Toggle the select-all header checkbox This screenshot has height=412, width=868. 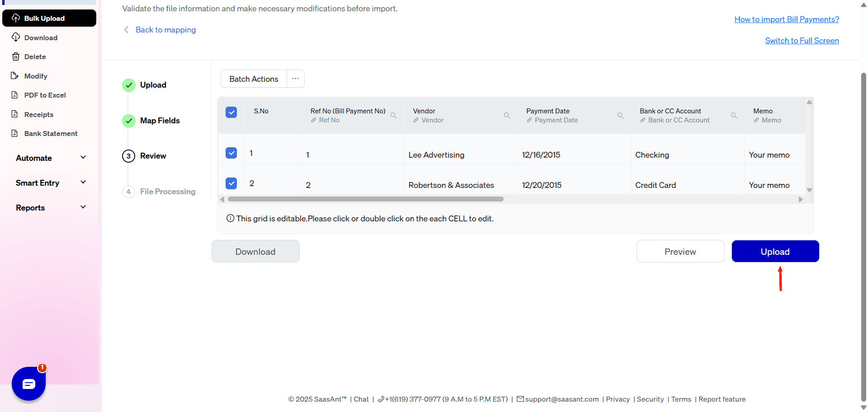[231, 112]
